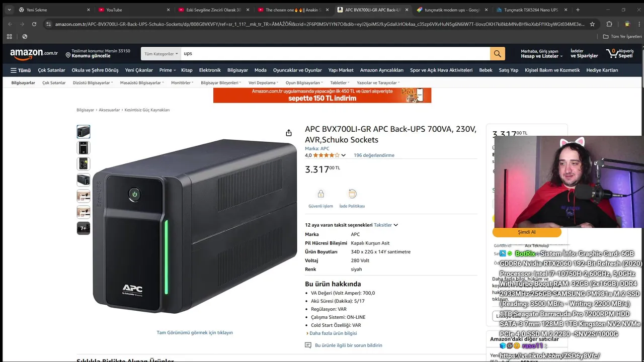Click the browser address bar URL
Viewport: 644px width, 362px height.
pos(319,24)
